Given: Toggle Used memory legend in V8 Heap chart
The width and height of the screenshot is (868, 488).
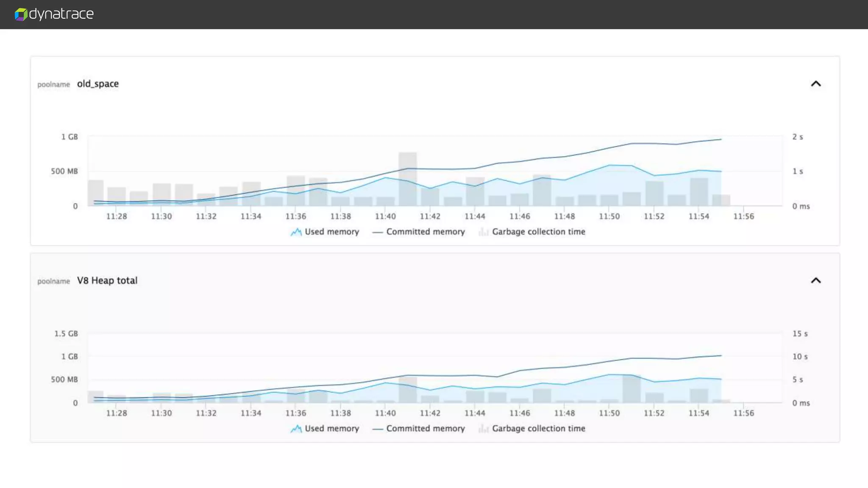Looking at the screenshot, I should click(331, 428).
